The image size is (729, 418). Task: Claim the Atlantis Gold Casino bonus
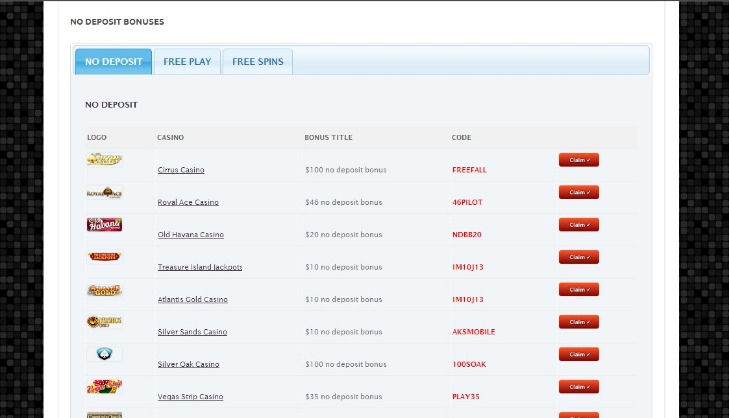pyautogui.click(x=579, y=289)
